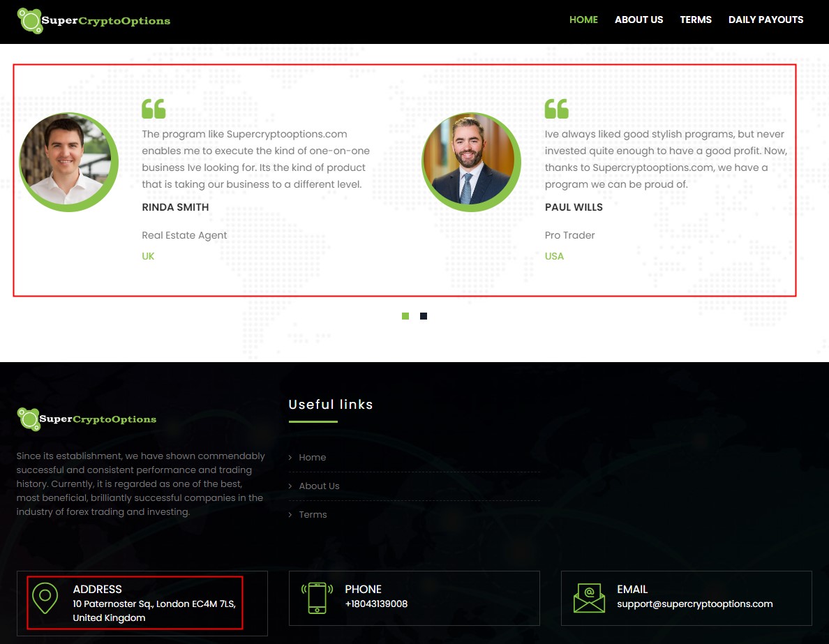Select second dark testimonial slider dot

(x=424, y=316)
